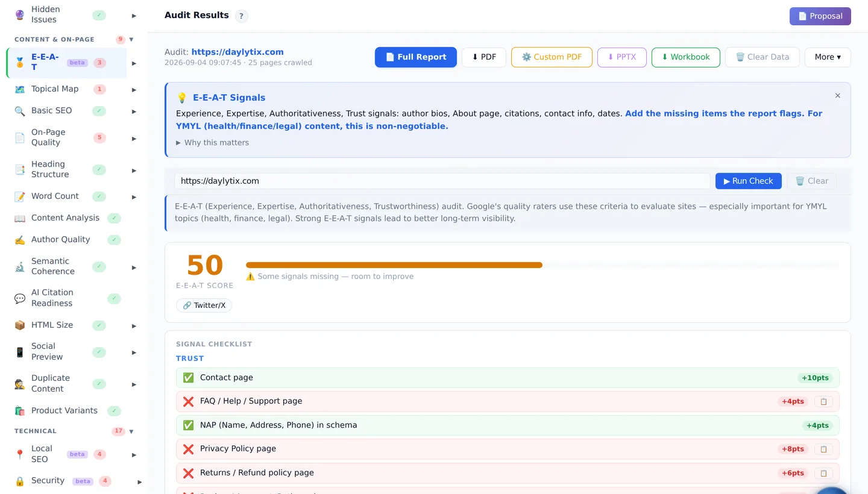Image resolution: width=868 pixels, height=494 pixels.
Task: Expand the Hidden Issues submenu arrow
Action: coord(134,16)
